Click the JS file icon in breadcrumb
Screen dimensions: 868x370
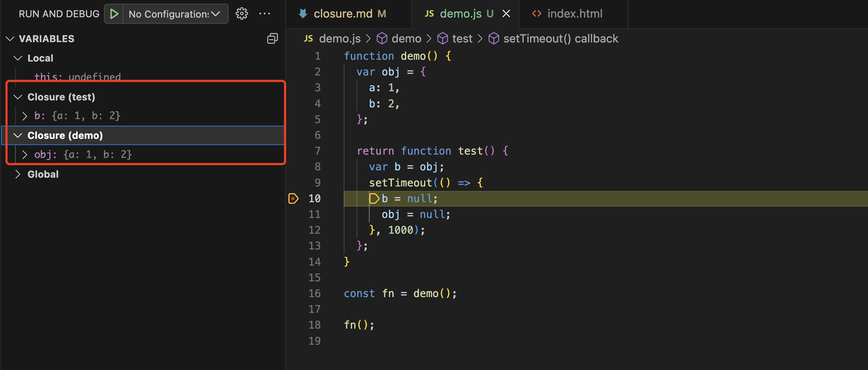click(x=308, y=38)
